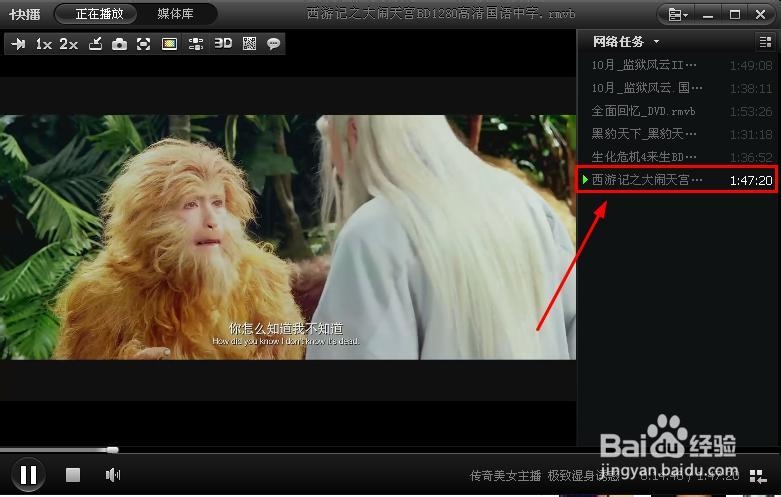Open the playback settings sliders icon
The height and width of the screenshot is (497, 781).
[x=196, y=44]
